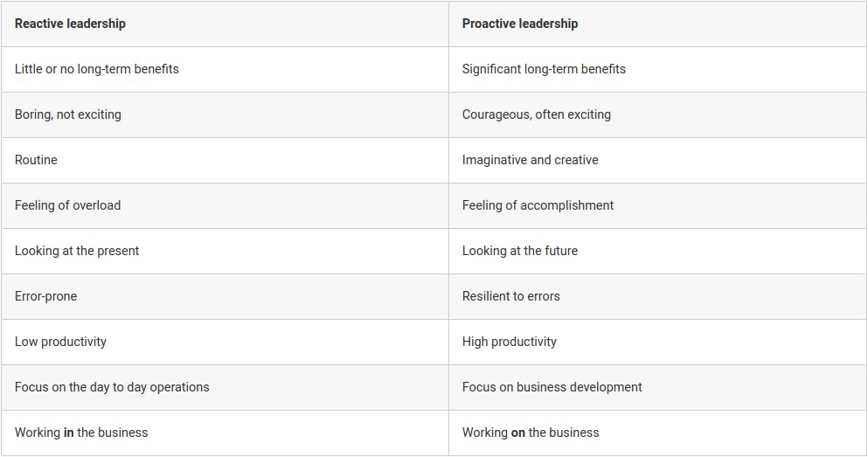Screen dimensions: 868x457
Task: Click "Focus on the day to day operations"
Action: pyautogui.click(x=112, y=387)
